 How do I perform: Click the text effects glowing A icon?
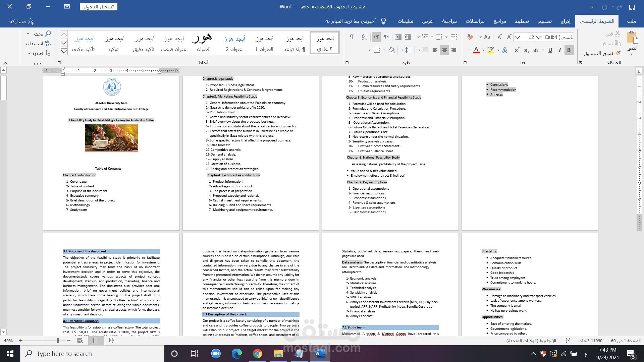[x=505, y=50]
